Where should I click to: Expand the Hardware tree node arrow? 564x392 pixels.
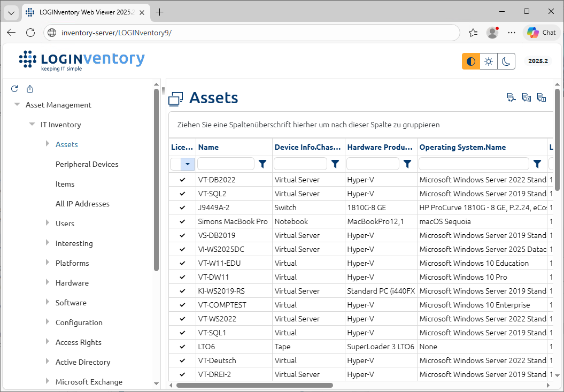click(47, 283)
